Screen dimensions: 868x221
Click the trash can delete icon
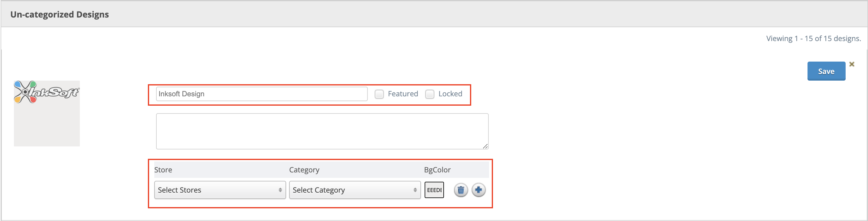pyautogui.click(x=461, y=190)
